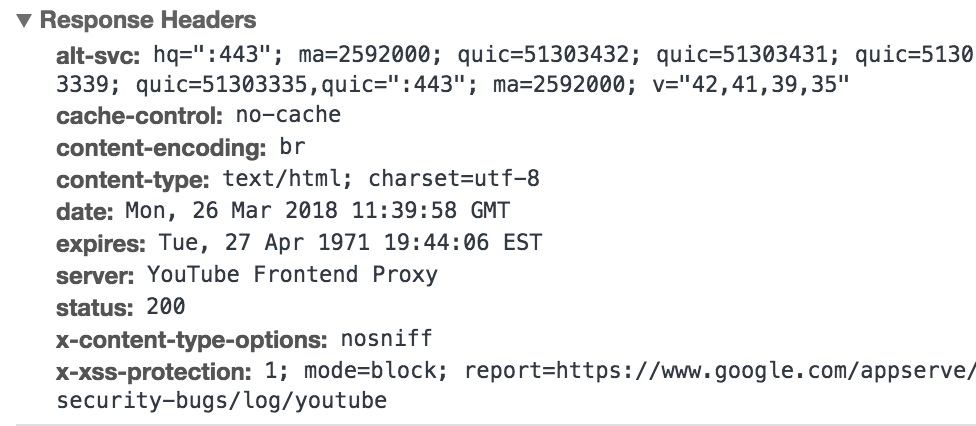Screen dimensions: 976x426
Task: Select the expires header name
Action: tap(101, 244)
